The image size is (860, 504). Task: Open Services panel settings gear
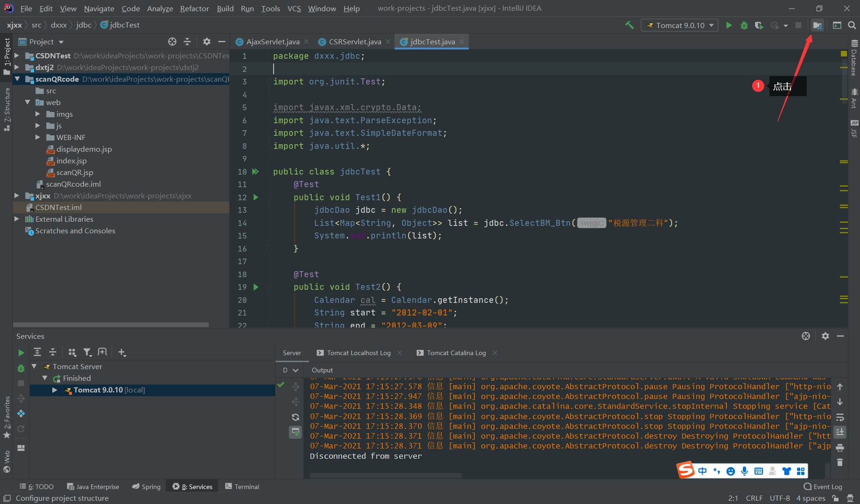pos(825,336)
